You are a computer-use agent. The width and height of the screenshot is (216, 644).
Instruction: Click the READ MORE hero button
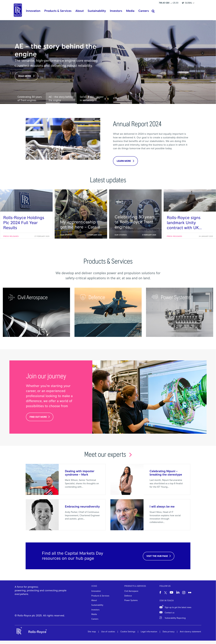(x=26, y=76)
